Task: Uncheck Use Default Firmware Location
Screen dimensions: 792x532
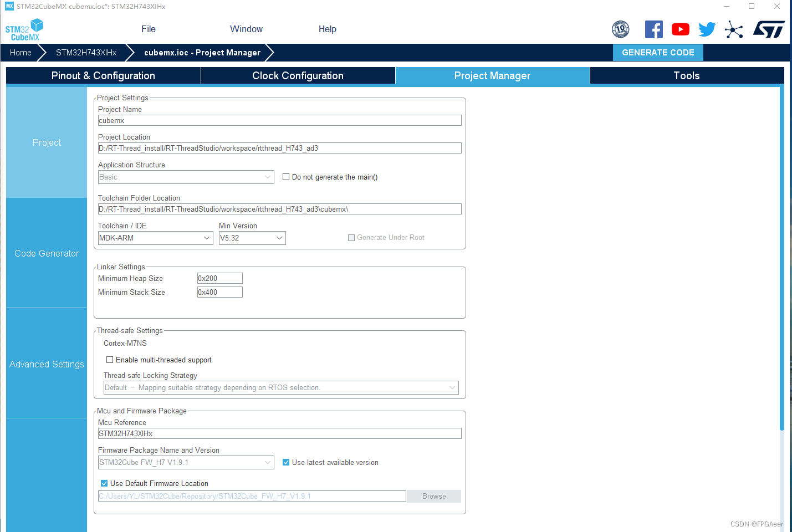Action: (104, 483)
